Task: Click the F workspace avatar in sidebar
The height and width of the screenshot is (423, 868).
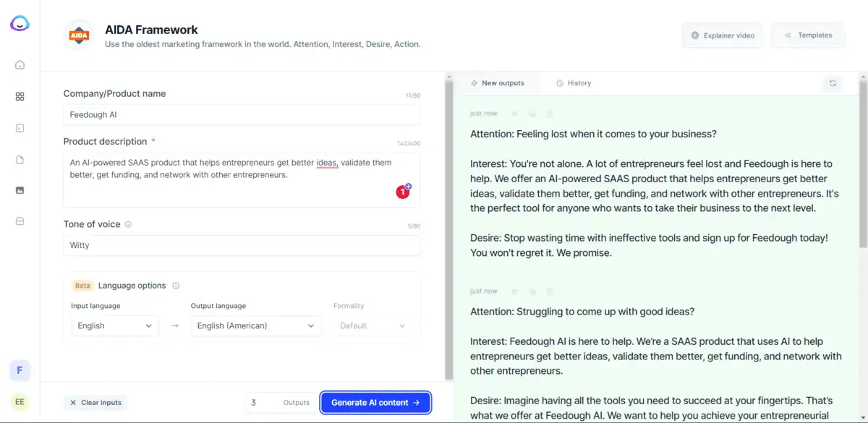Action: point(20,370)
